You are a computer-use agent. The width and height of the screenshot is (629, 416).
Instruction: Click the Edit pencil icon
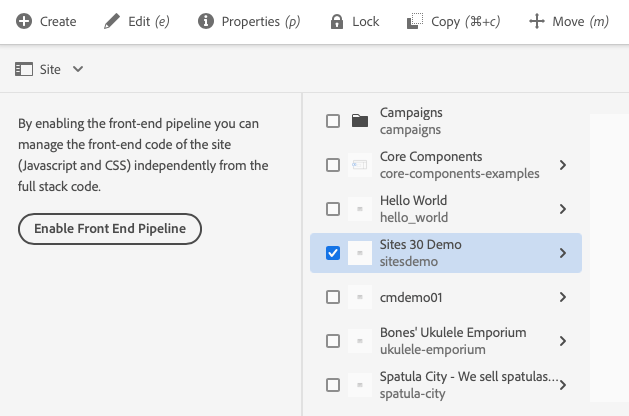pyautogui.click(x=112, y=21)
